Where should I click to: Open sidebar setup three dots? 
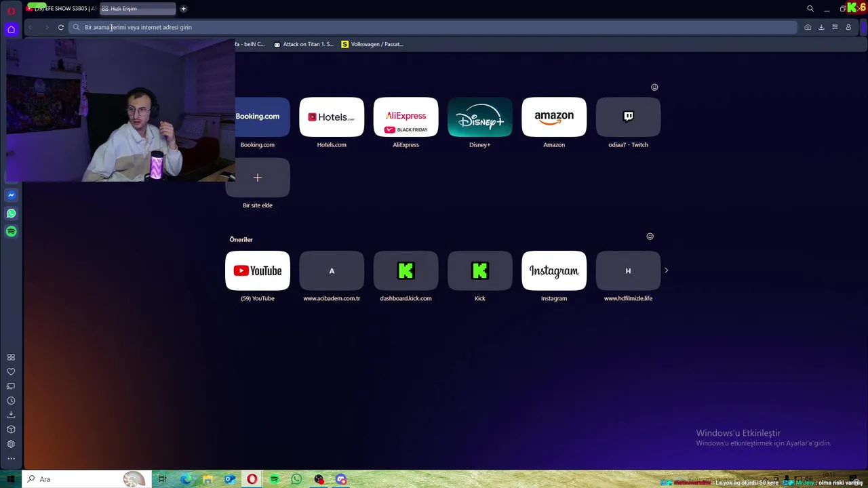coord(11,459)
